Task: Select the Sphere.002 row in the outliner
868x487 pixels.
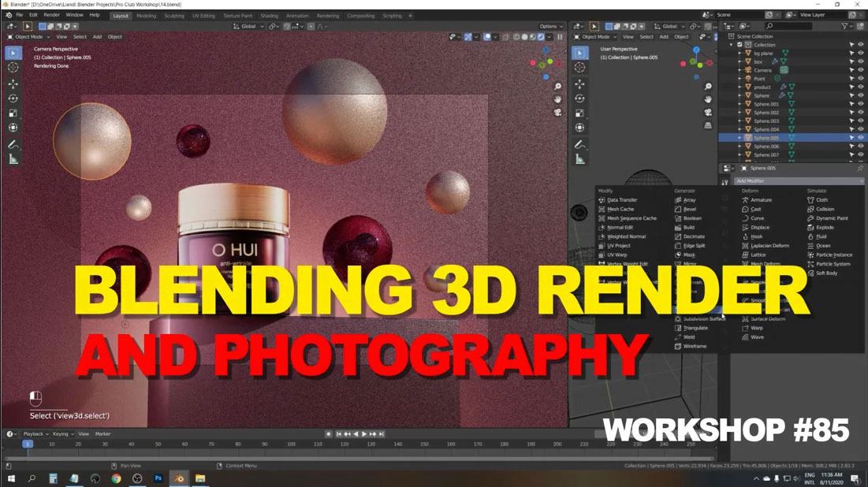Action: pos(792,113)
